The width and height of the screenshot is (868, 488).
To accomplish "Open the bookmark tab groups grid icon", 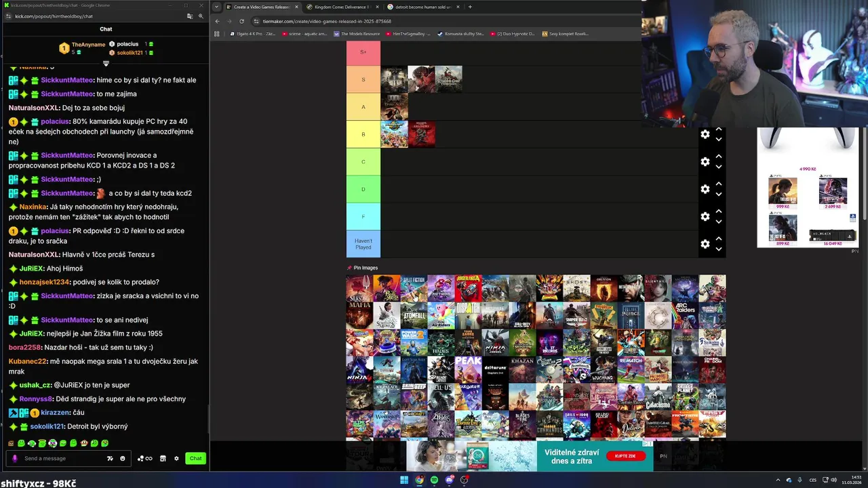I will tap(217, 33).
